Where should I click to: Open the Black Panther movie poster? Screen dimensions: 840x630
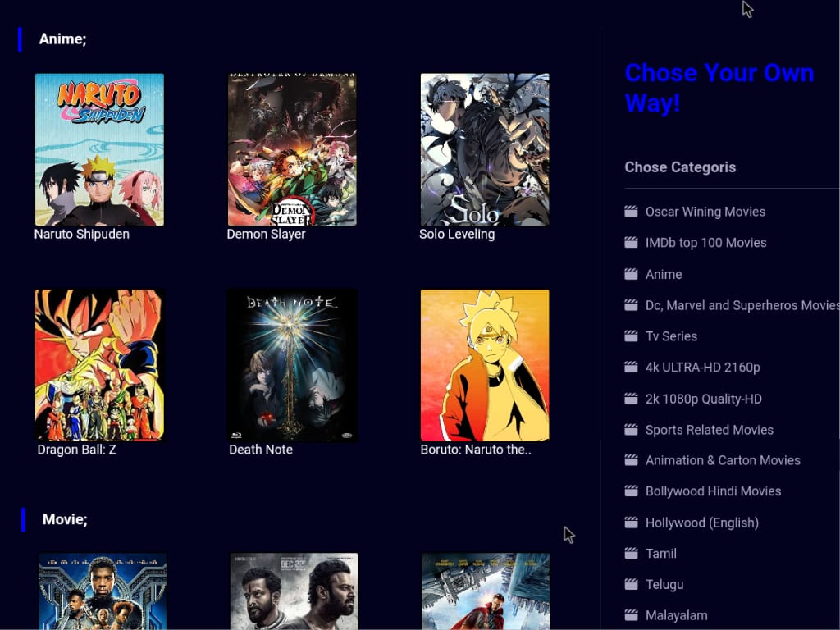point(103,591)
